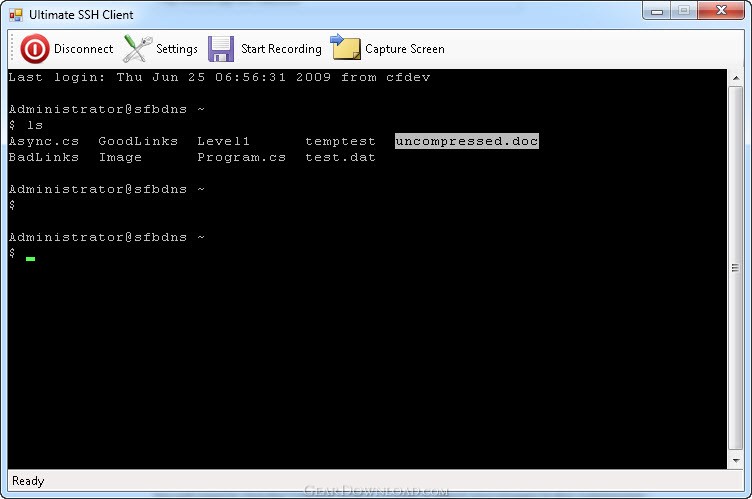The image size is (752, 499).
Task: Click the Ultimate SSH Client title bar icon
Action: tap(16, 15)
